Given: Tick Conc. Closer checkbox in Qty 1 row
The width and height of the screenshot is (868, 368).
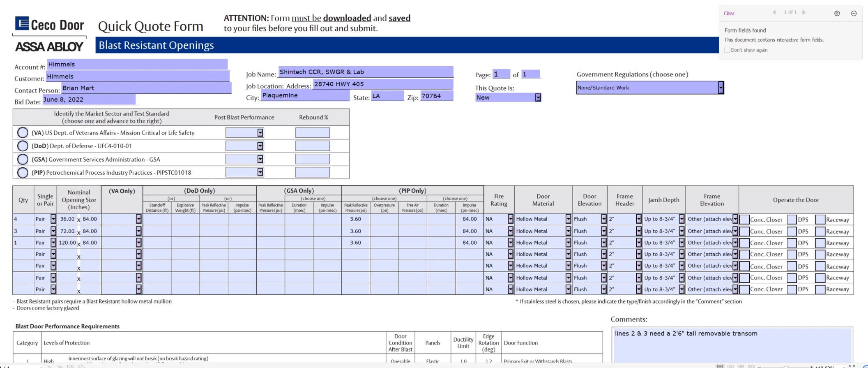Looking at the screenshot, I should pyautogui.click(x=744, y=243).
